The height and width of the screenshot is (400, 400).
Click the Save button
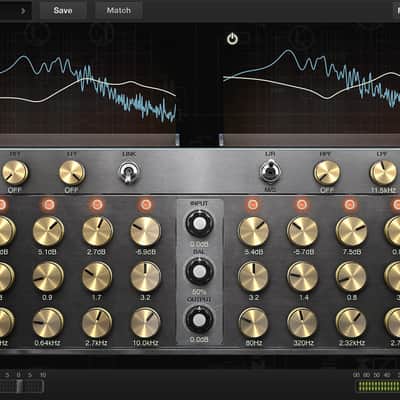tap(63, 11)
